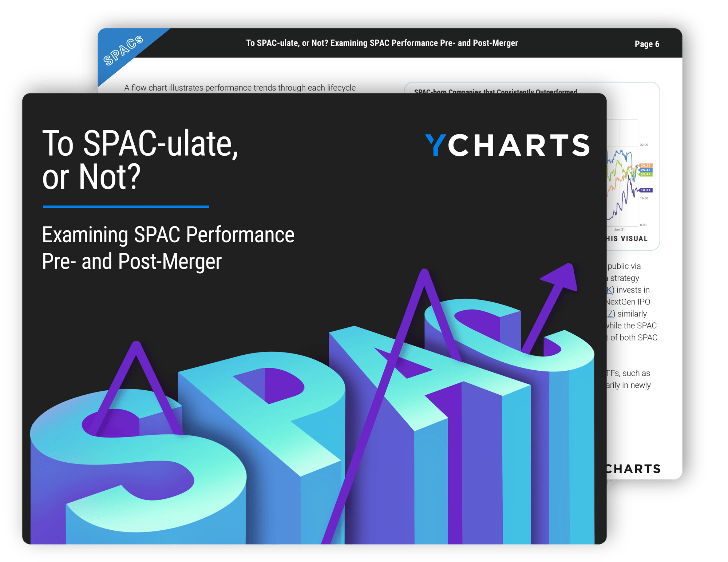Click the ticker link before 'invests in'
728x562 pixels.
(609, 290)
